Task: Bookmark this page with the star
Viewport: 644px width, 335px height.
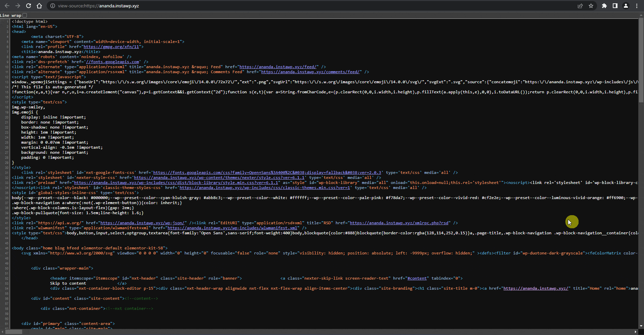Action: point(591,6)
